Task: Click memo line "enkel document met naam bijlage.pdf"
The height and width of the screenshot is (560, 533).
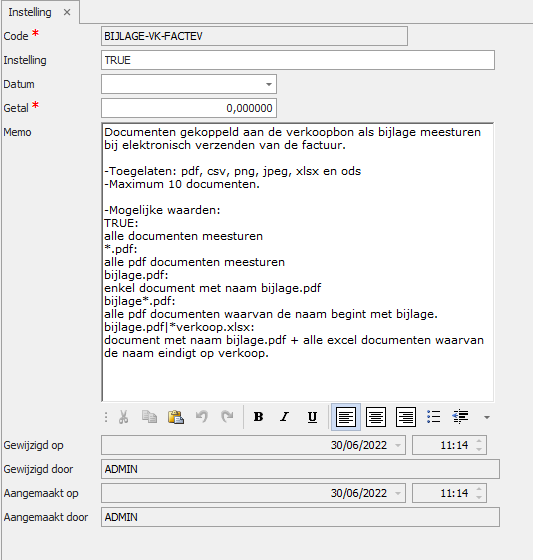Action: coord(213,288)
